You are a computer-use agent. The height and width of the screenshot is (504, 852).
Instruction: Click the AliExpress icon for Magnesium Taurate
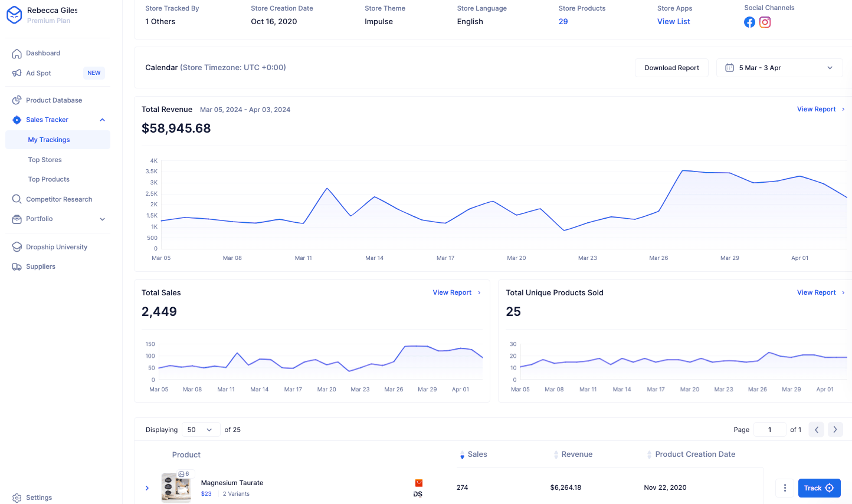point(418,483)
